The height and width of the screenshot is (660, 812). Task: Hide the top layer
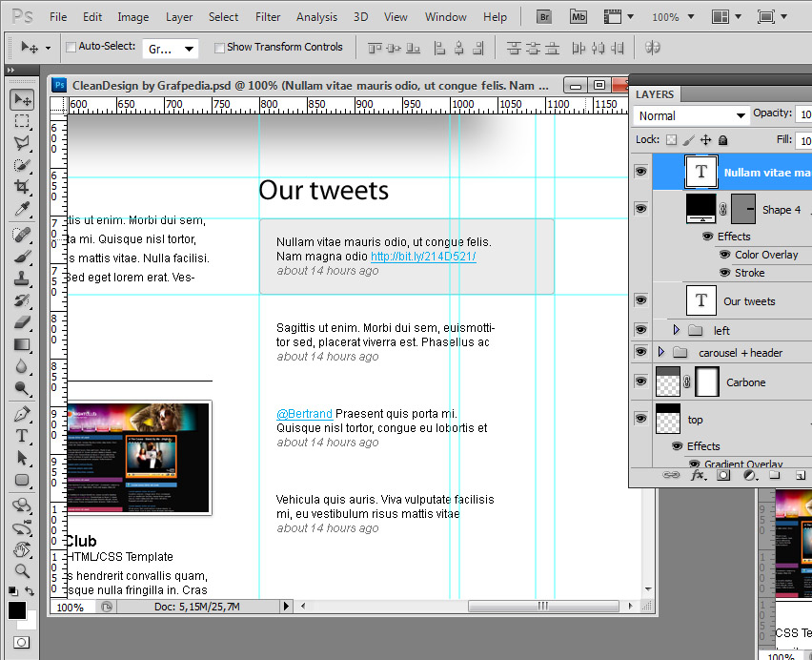click(641, 418)
